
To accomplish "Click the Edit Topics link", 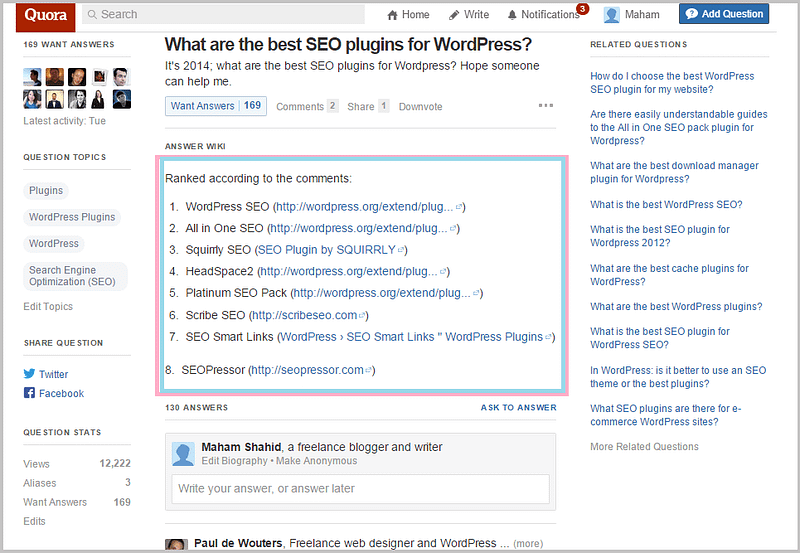I will point(48,307).
